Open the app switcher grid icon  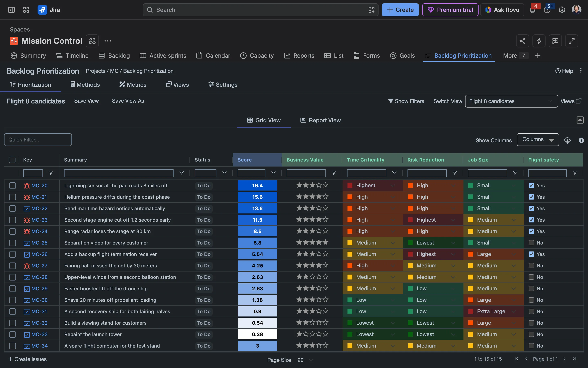click(26, 10)
